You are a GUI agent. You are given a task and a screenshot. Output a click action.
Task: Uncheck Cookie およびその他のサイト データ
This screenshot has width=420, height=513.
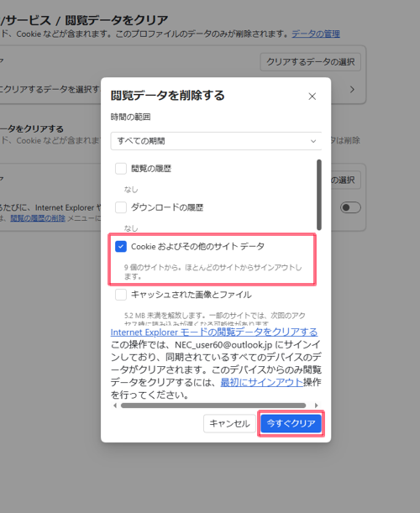pyautogui.click(x=121, y=246)
